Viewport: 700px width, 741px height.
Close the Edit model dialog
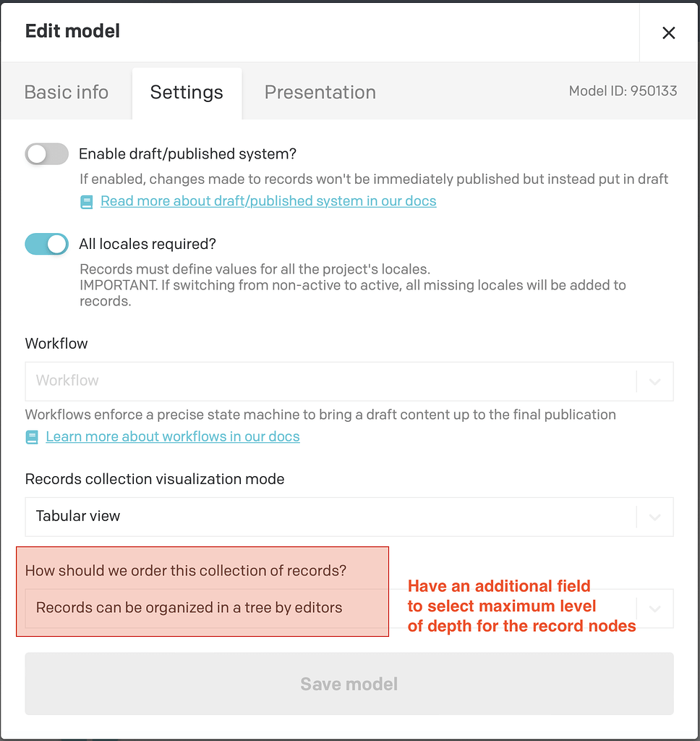(x=668, y=33)
